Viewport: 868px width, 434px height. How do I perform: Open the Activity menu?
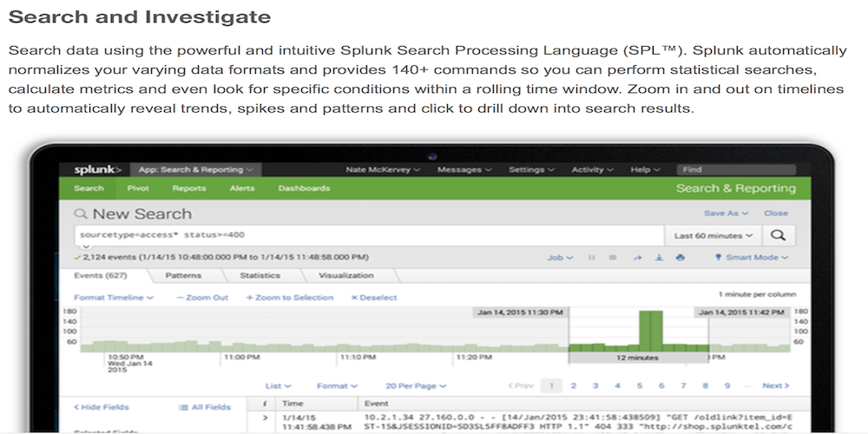coord(592,170)
